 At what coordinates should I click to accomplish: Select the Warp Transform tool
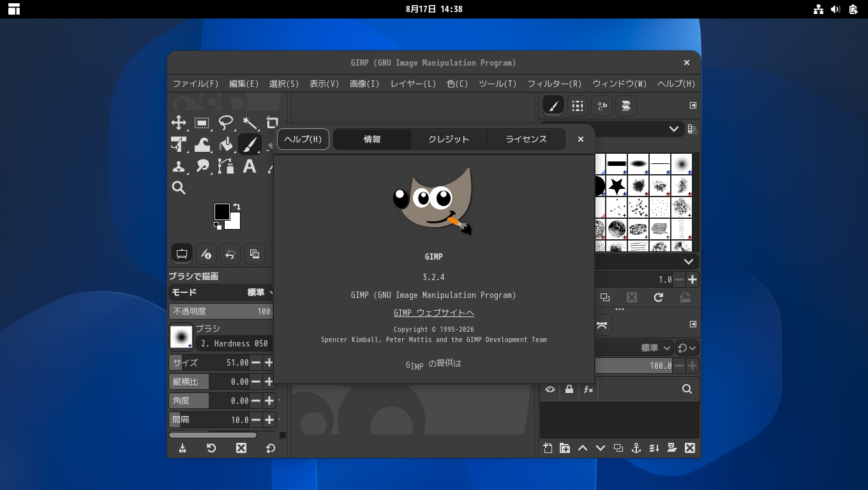pos(202,145)
